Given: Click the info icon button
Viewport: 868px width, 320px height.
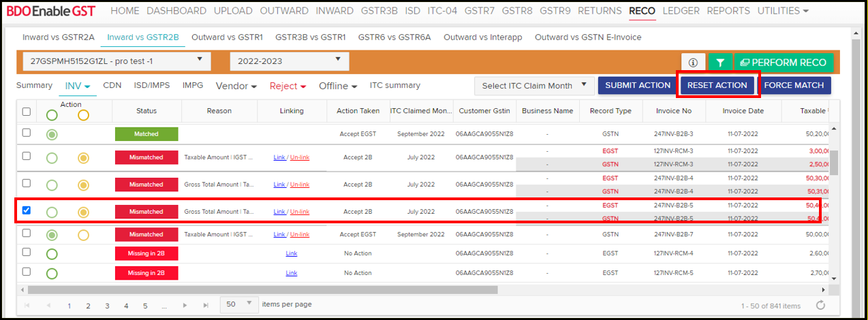Looking at the screenshot, I should point(693,62).
